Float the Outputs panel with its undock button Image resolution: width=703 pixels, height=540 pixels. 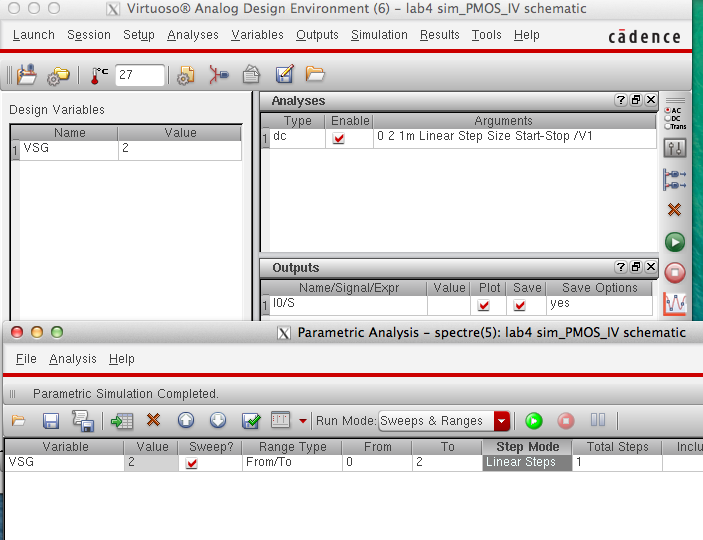click(x=636, y=267)
